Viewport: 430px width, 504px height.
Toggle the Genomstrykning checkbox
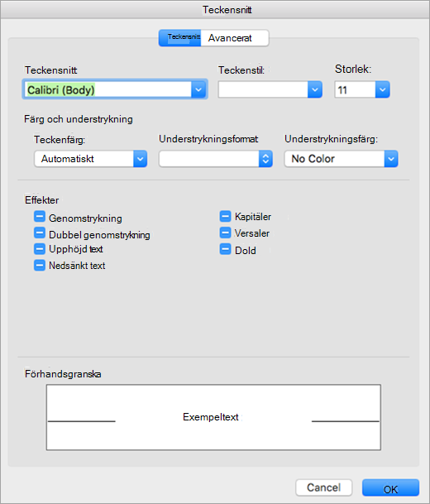pyautogui.click(x=40, y=217)
